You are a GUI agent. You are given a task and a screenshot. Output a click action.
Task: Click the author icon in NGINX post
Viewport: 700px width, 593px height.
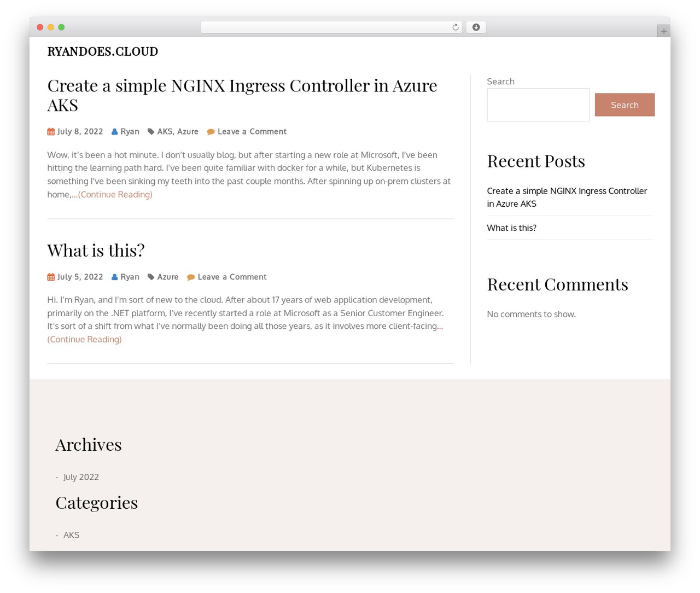(115, 131)
